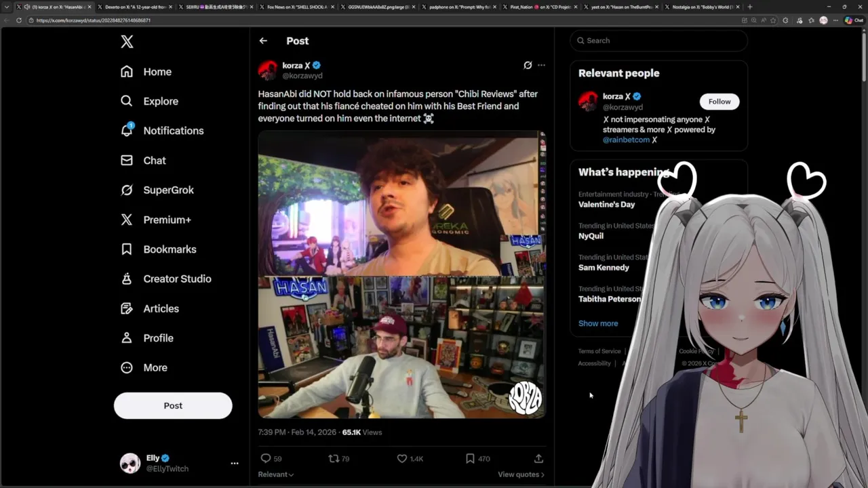Open SuperGrok from the sidebar

click(x=157, y=190)
